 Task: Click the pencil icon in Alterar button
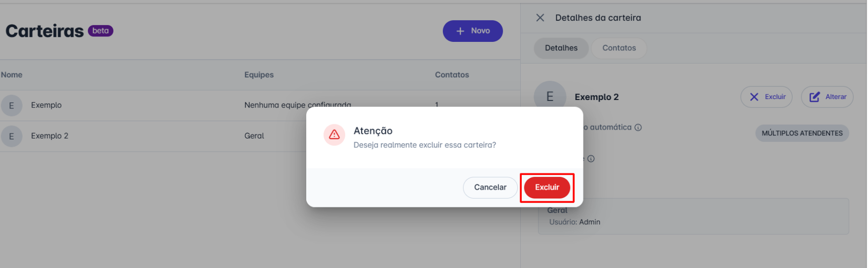(x=815, y=97)
